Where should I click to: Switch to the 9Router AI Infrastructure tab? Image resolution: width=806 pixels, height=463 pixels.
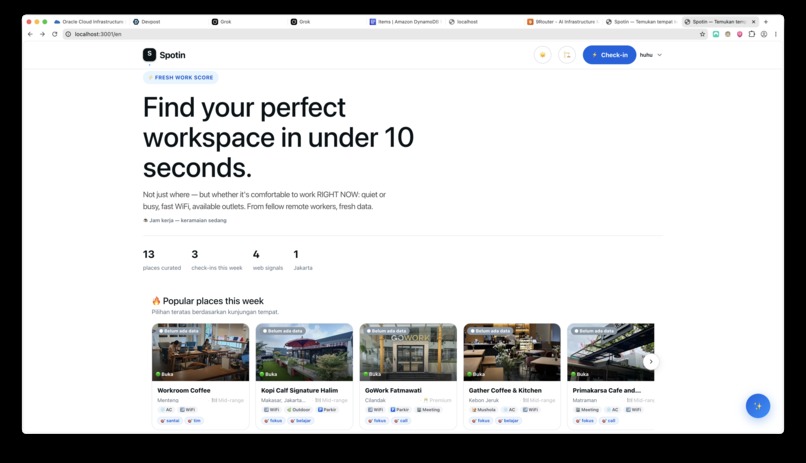[x=562, y=22]
